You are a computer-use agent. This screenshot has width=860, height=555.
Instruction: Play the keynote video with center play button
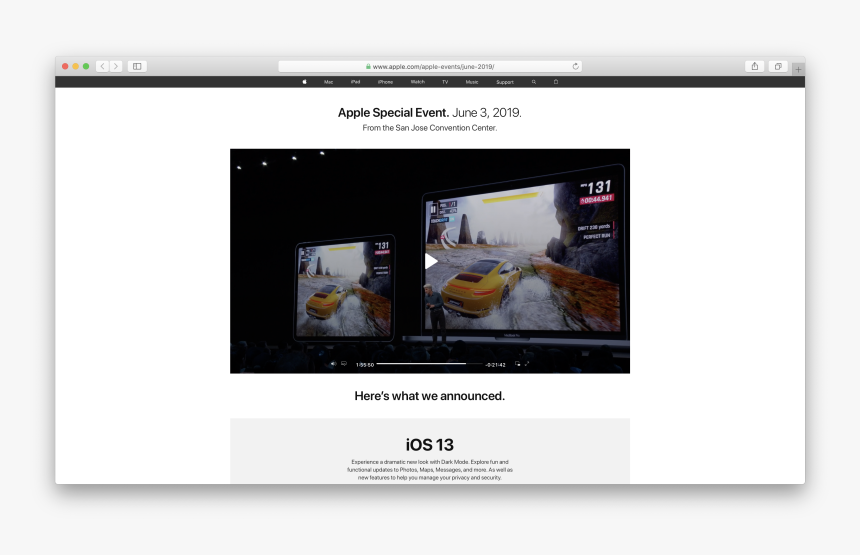coord(431,261)
